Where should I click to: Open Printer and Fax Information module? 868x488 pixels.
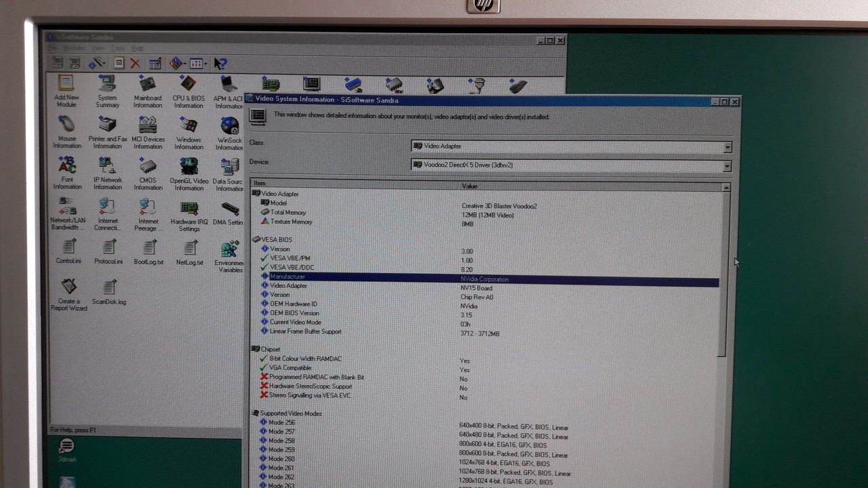pyautogui.click(x=107, y=132)
